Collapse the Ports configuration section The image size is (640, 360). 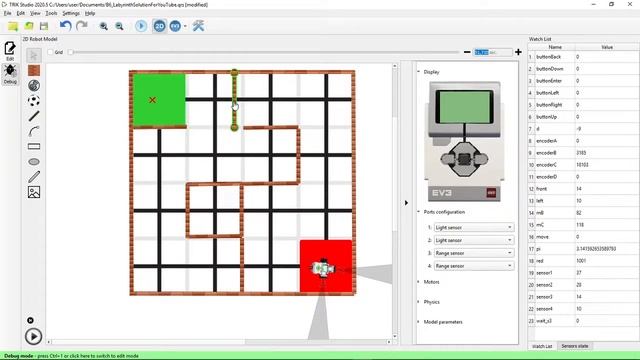(419, 212)
